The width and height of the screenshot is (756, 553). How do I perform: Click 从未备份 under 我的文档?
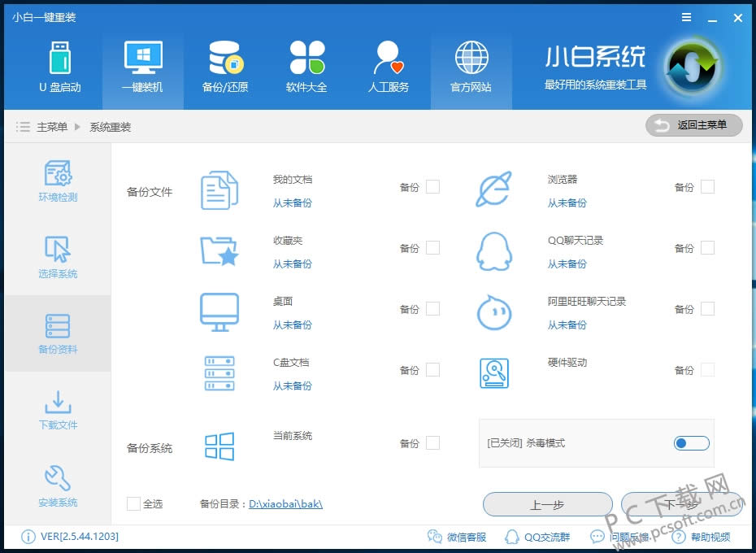(x=292, y=203)
